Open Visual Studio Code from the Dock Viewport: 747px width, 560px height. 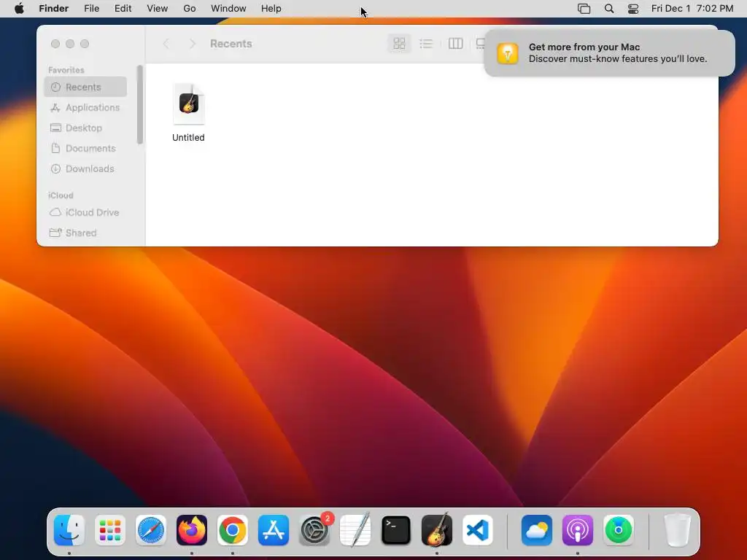(x=478, y=530)
